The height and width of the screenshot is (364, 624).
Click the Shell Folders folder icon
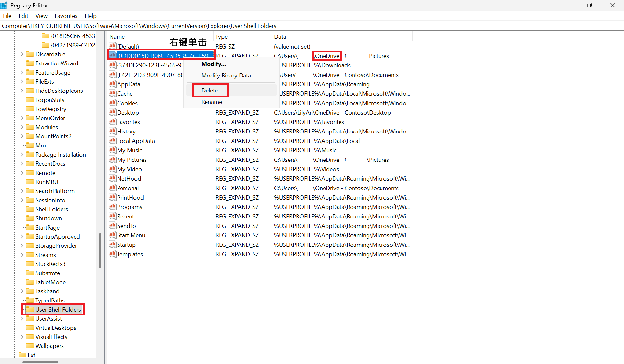(x=30, y=209)
